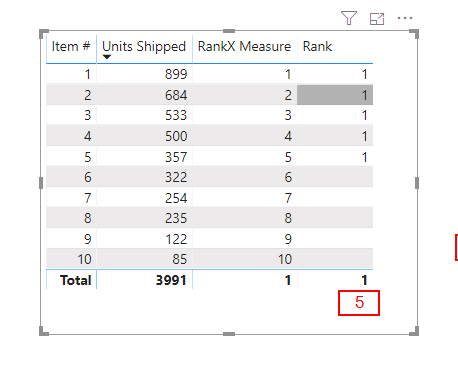Click the bottom-left corner resize handle
The height and width of the screenshot is (366, 458).
(x=43, y=332)
